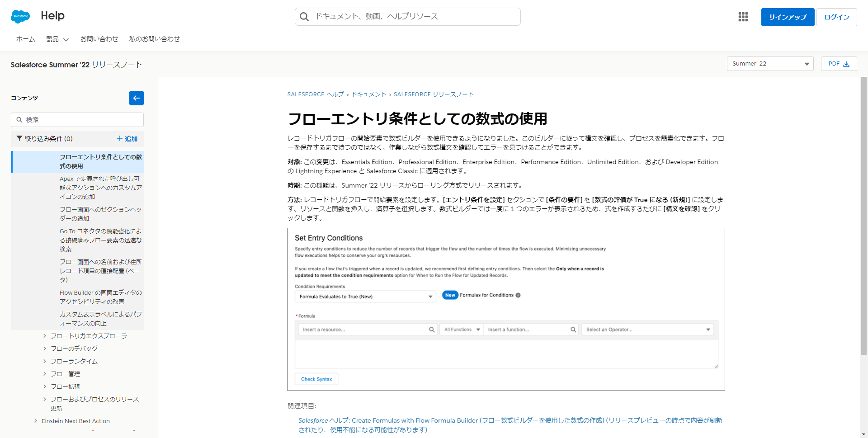Viewport: 868px width, 438px height.
Task: Open the Summer '22 version dropdown
Action: point(770,64)
